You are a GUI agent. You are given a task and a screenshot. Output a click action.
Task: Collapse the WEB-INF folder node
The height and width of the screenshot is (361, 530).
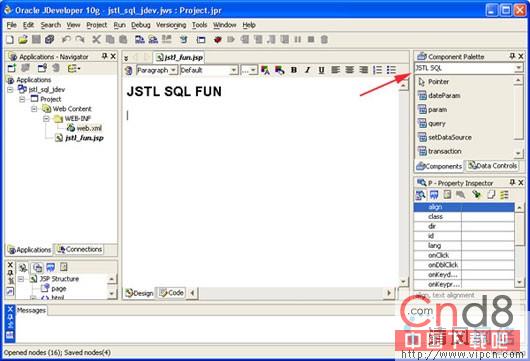click(46, 119)
